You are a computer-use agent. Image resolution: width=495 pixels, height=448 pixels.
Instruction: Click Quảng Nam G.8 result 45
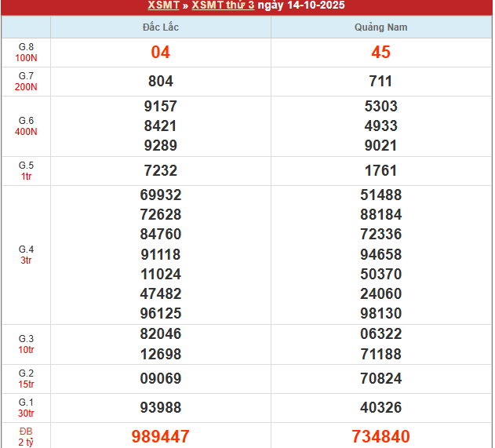point(380,53)
